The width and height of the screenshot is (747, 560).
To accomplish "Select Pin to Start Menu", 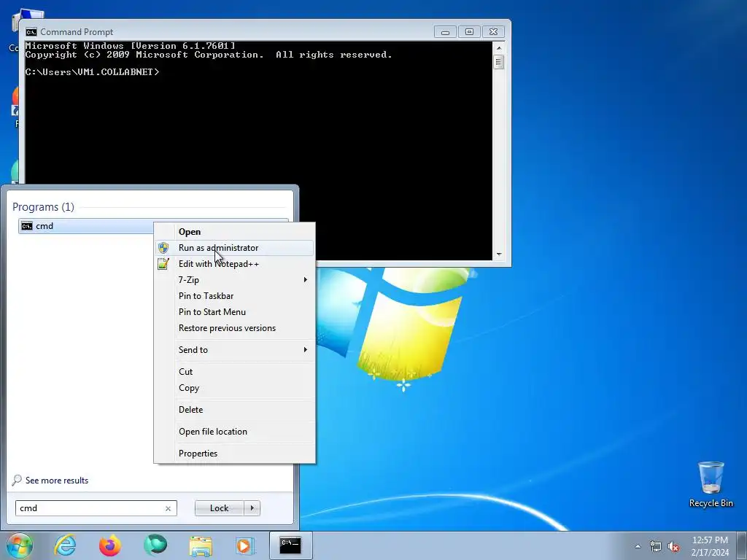I will coord(234,312).
